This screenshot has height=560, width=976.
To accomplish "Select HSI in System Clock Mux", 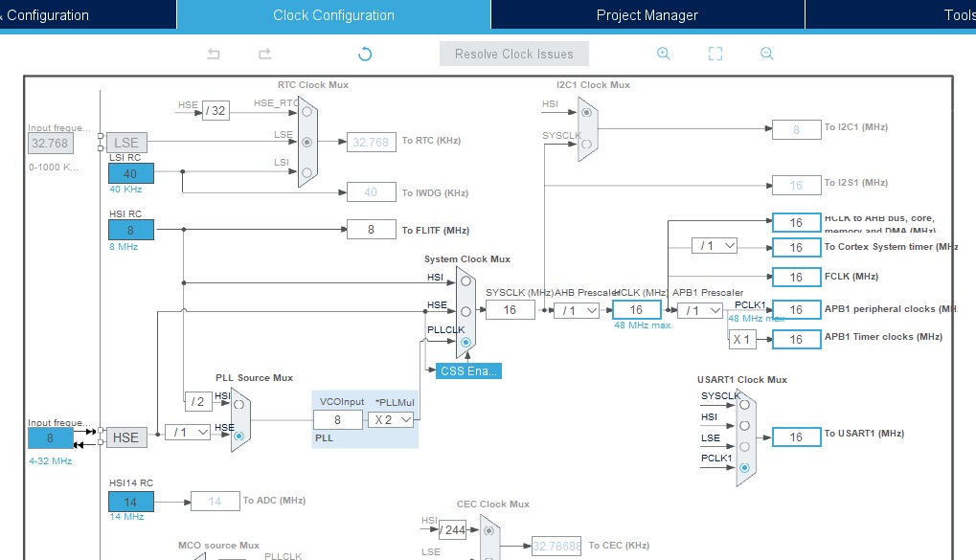I will pos(465,281).
